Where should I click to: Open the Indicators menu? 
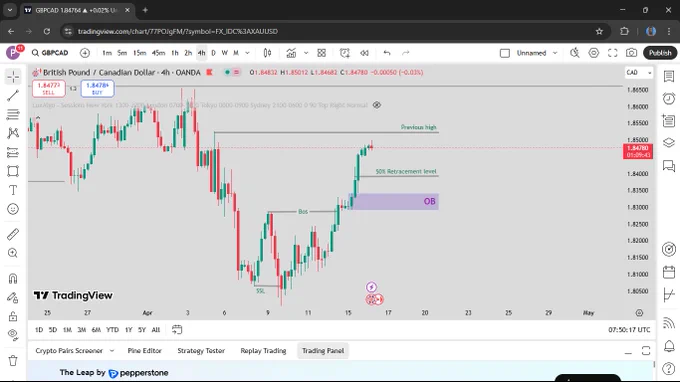(291, 53)
